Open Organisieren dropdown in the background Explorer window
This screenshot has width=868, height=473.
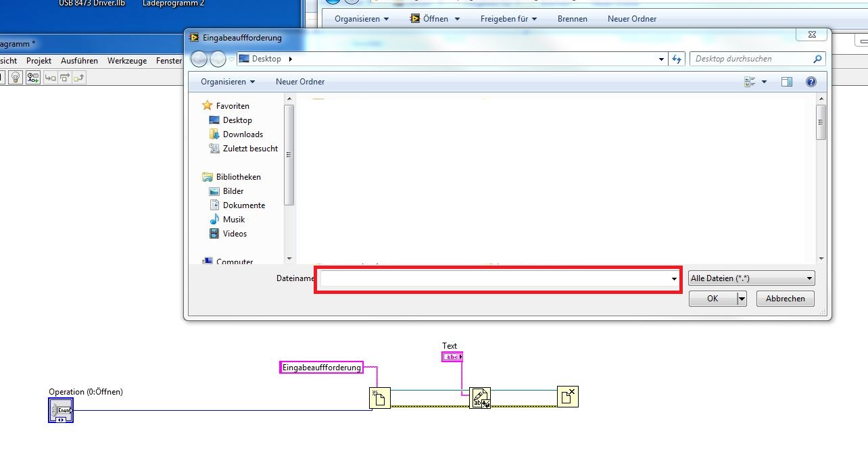pos(362,19)
